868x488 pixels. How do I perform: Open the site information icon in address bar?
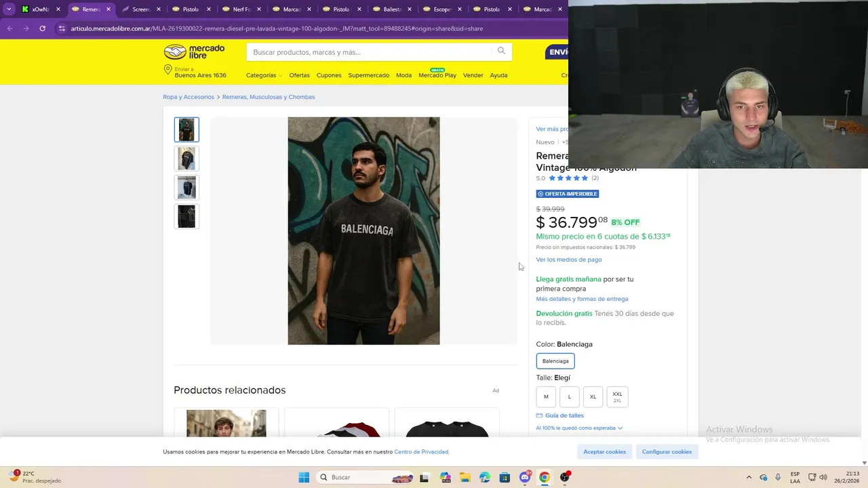pos(62,28)
